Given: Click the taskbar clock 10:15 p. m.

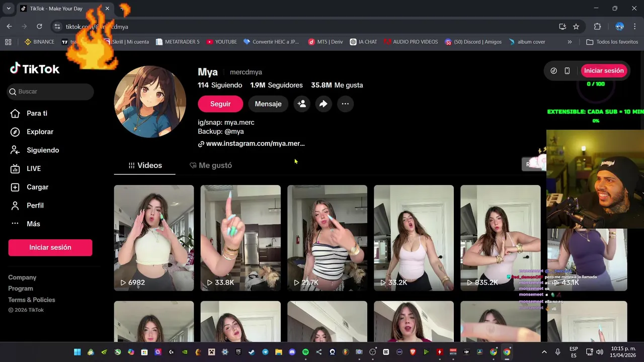Looking at the screenshot, I should point(623,352).
